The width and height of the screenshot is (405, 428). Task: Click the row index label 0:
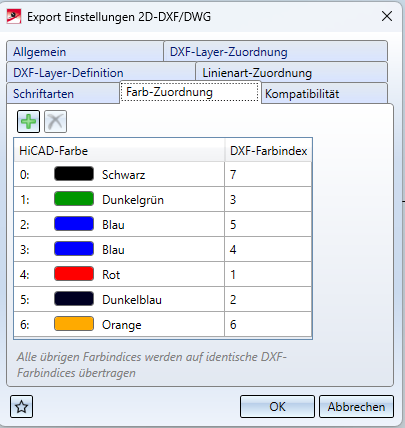coord(25,175)
